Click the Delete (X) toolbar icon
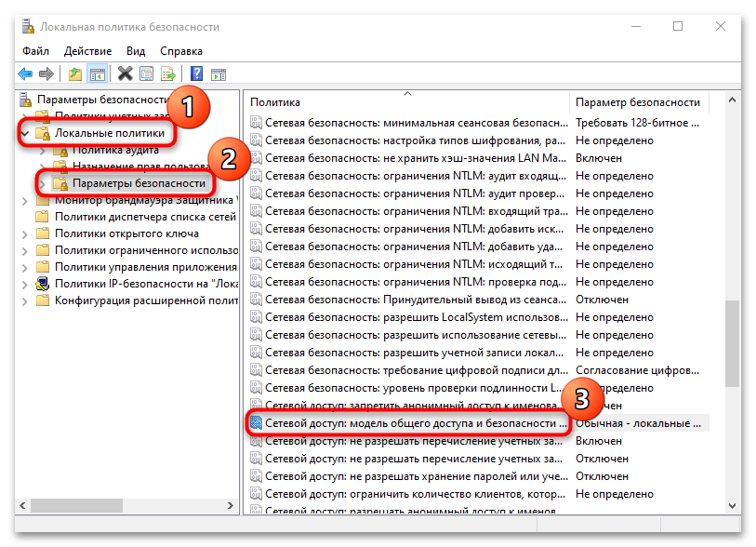Screen dimensions: 756x547 pos(126,74)
